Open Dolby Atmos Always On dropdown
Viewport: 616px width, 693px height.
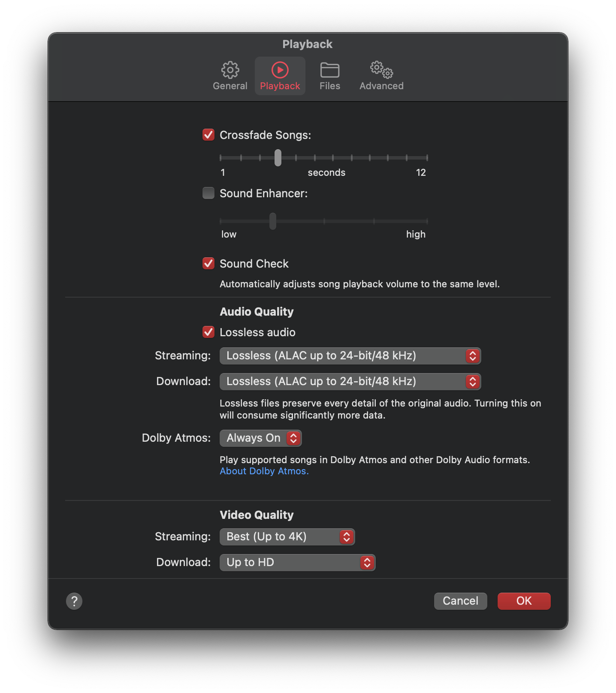click(260, 438)
